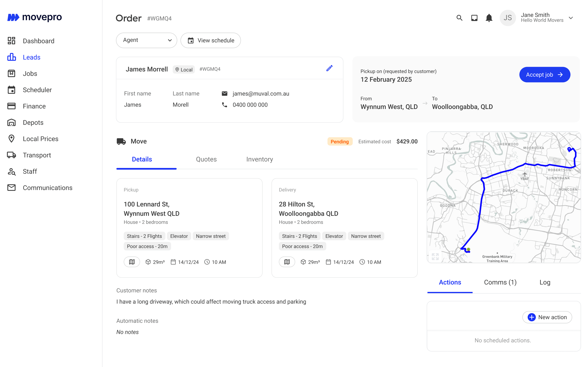The image size is (588, 367).
Task: Open the Depots section
Action: click(x=33, y=122)
